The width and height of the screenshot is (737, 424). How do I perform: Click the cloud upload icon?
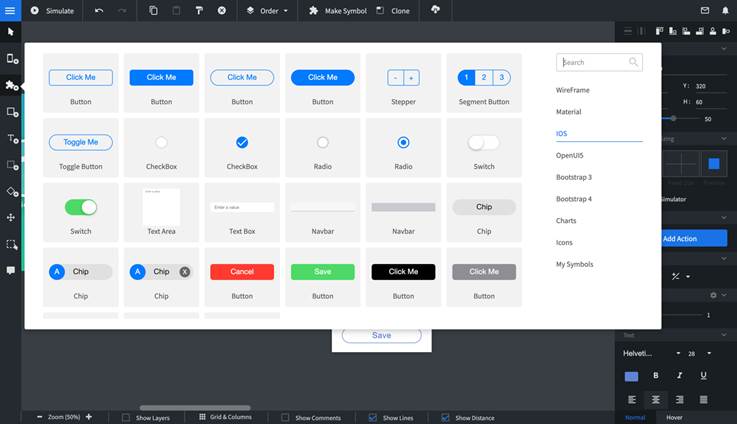click(435, 10)
